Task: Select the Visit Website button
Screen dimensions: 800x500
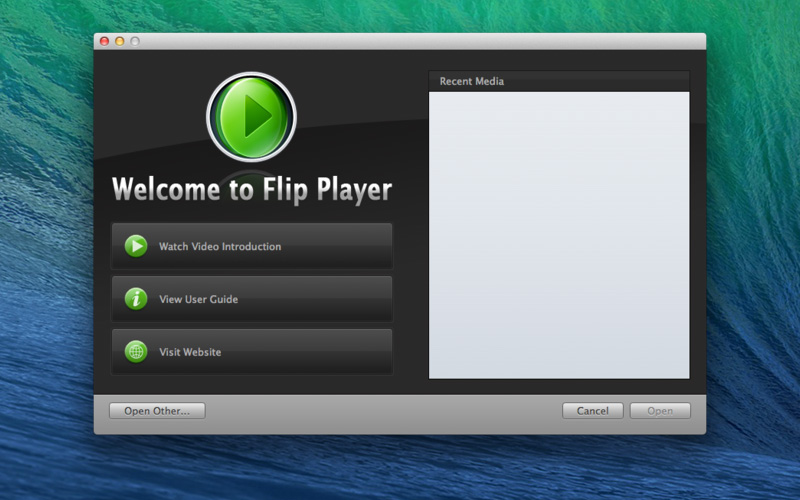Action: click(x=252, y=352)
